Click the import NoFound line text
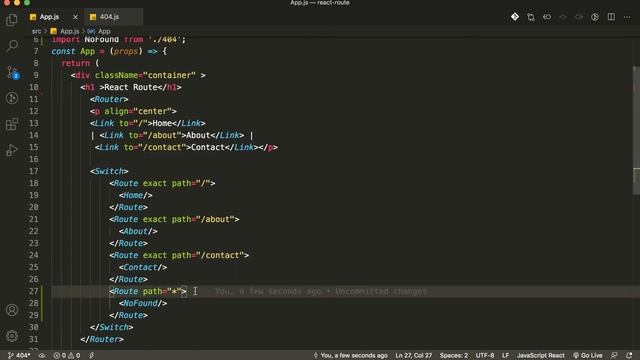This screenshot has height=360, width=640. click(x=119, y=40)
